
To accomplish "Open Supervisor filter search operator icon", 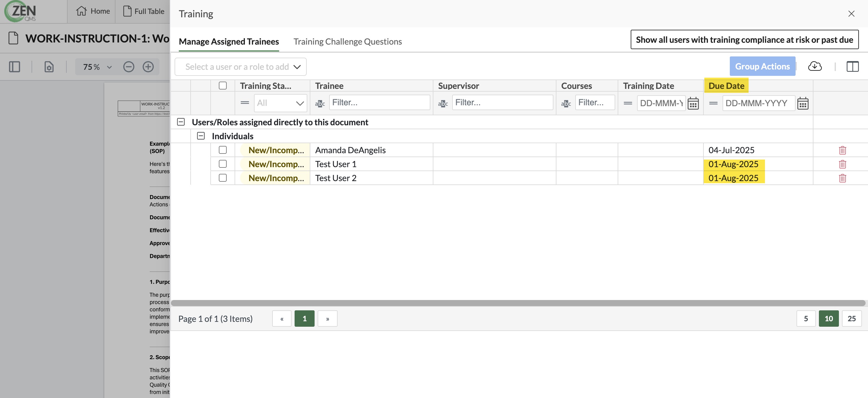I will pos(443,103).
